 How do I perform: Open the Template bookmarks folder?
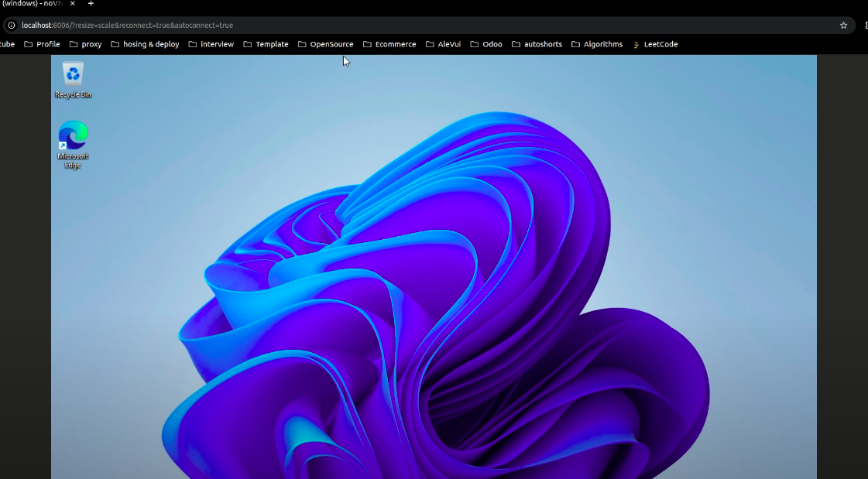pos(266,44)
